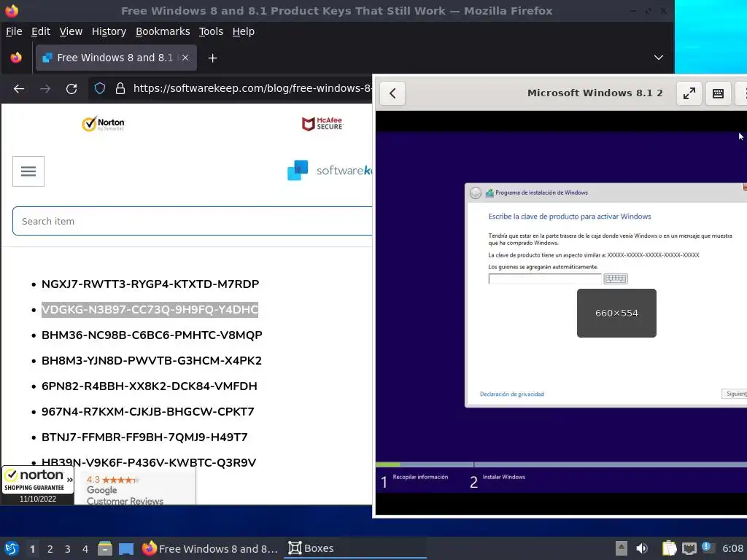Click the taskbar clock
The width and height of the screenshot is (747, 560).
732,548
